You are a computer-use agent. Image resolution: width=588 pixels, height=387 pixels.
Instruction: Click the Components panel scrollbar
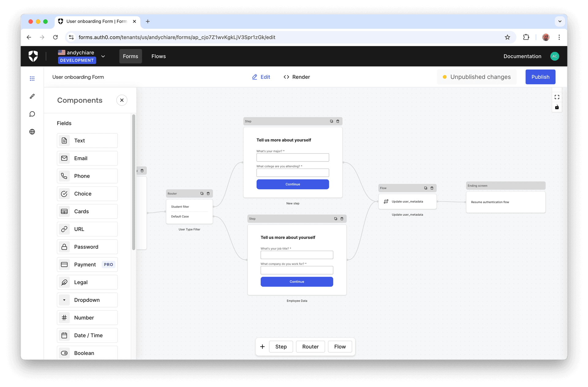[134, 182]
